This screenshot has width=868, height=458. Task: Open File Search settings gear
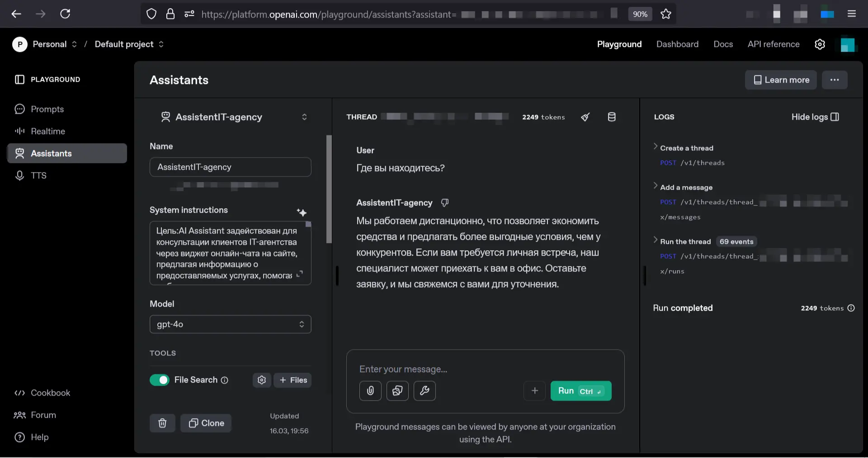262,380
